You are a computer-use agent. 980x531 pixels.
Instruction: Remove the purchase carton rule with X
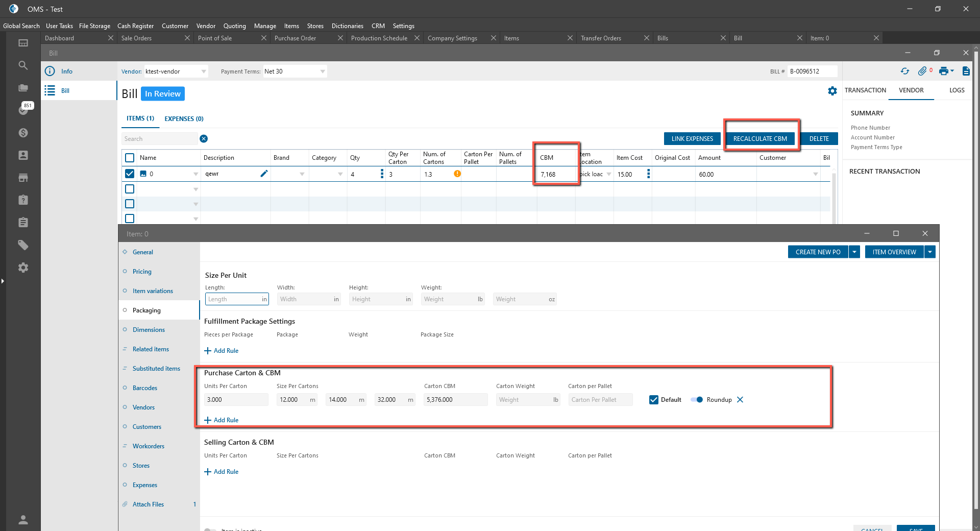[x=740, y=400]
